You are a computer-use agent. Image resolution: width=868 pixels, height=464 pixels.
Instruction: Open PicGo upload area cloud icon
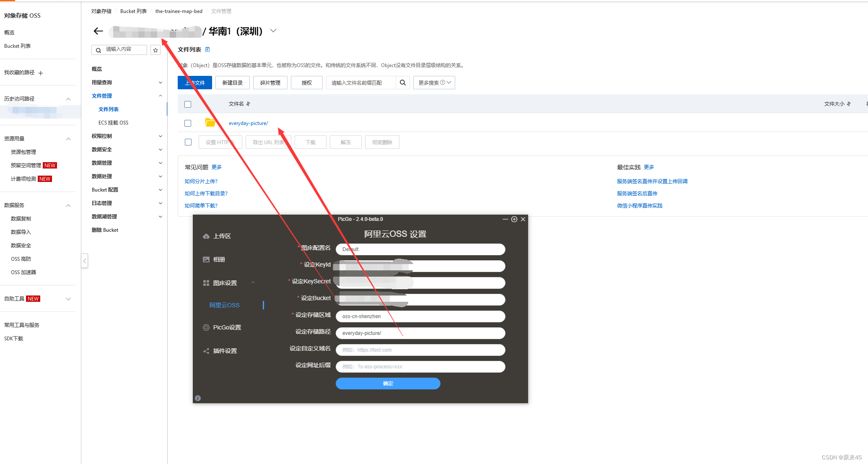(x=206, y=236)
